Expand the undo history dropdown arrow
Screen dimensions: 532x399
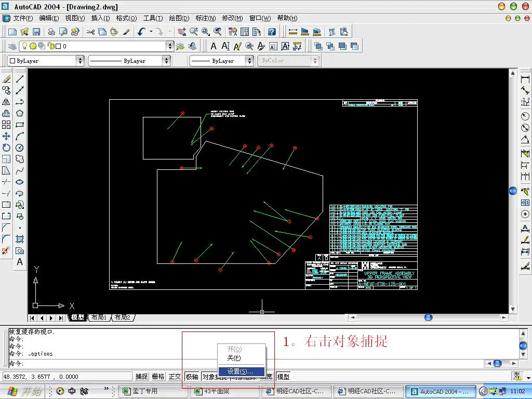(151, 32)
